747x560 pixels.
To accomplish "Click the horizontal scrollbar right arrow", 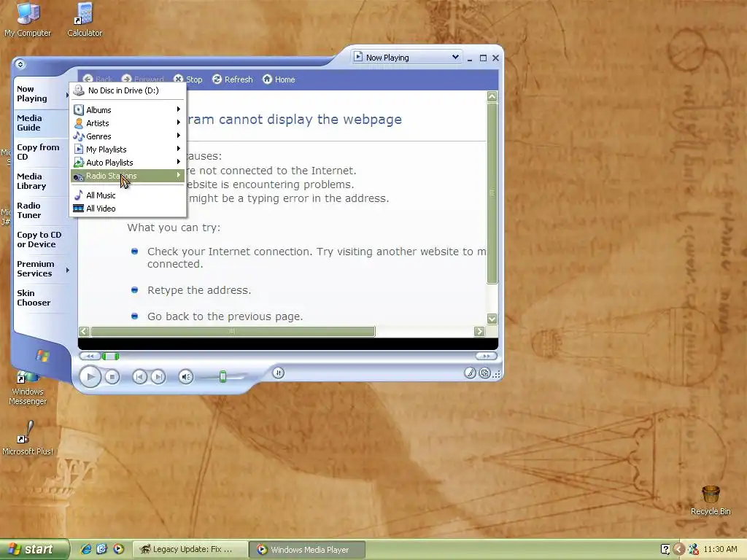I will click(x=479, y=332).
